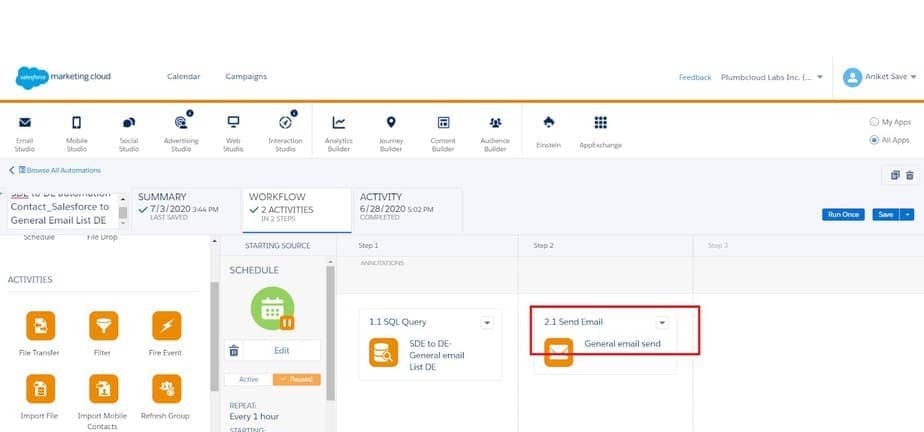Click the Send Email envelope icon
The width and height of the screenshot is (924, 432).
(x=558, y=352)
